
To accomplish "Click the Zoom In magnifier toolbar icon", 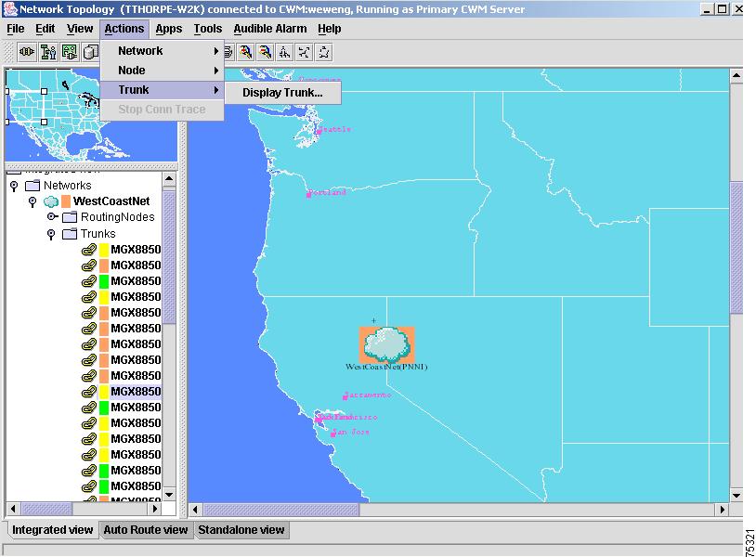I will pyautogui.click(x=245, y=52).
